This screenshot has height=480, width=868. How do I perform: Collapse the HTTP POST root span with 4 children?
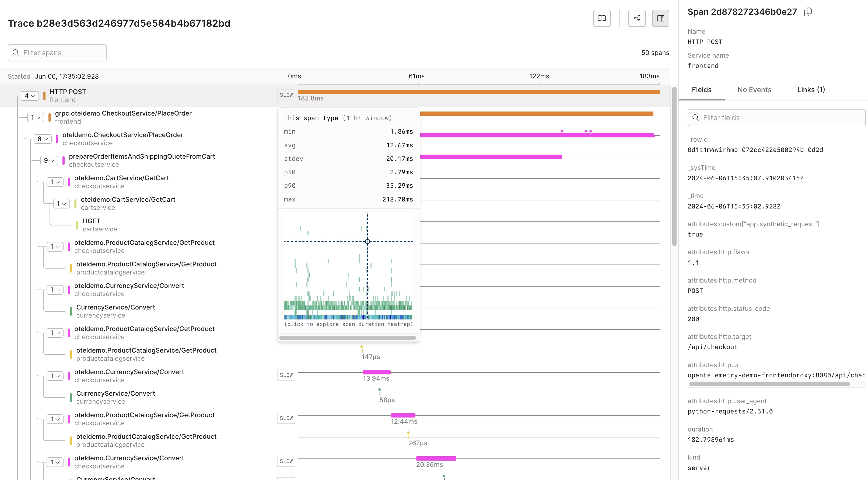coord(30,96)
